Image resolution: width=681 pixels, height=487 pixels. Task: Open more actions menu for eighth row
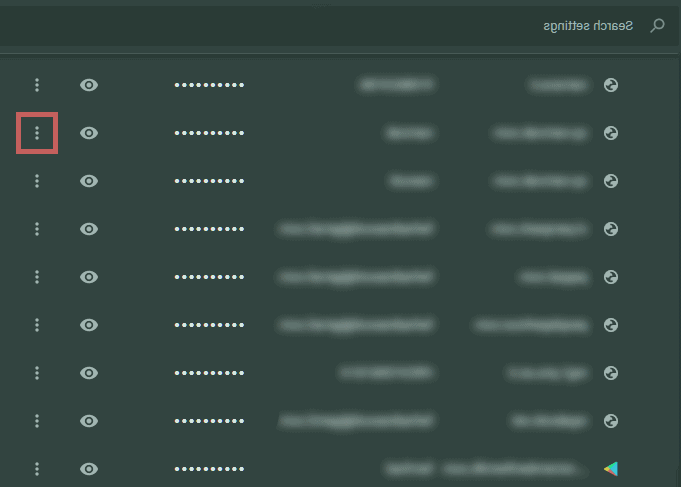coord(37,421)
